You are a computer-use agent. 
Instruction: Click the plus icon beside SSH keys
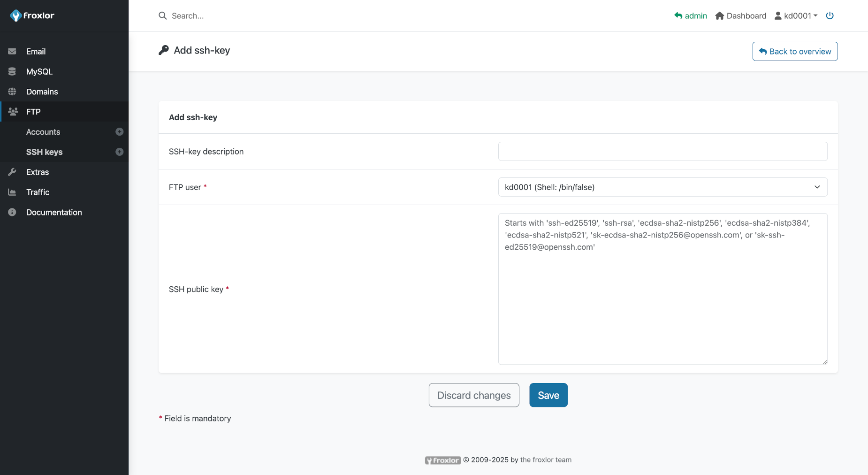tap(120, 152)
